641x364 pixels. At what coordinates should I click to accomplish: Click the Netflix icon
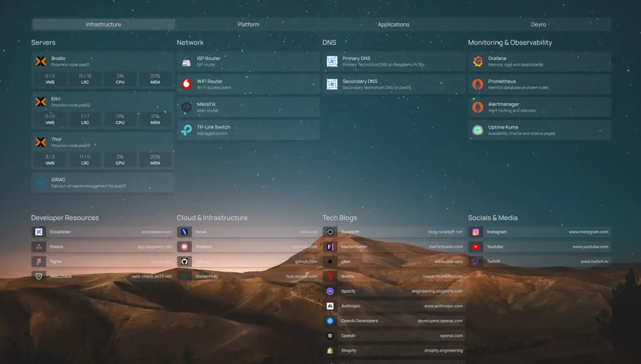coord(330,276)
